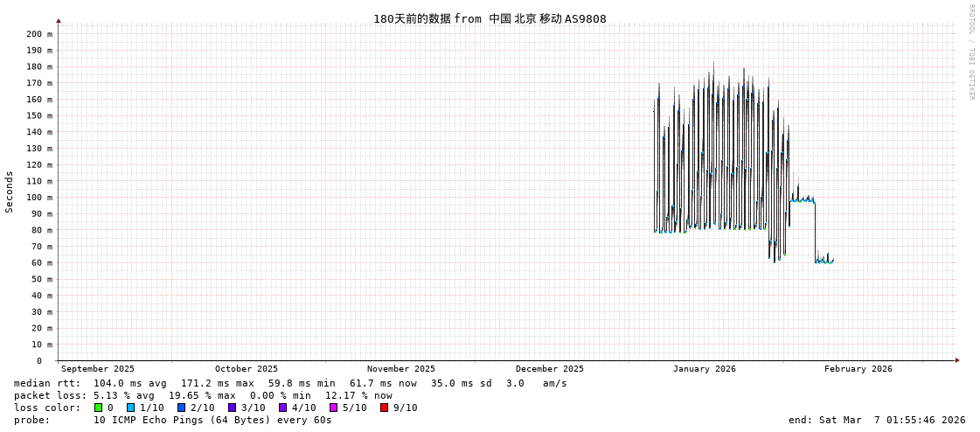
Task: Click the end timestamp Sat Mar 7
Action: [876, 420]
